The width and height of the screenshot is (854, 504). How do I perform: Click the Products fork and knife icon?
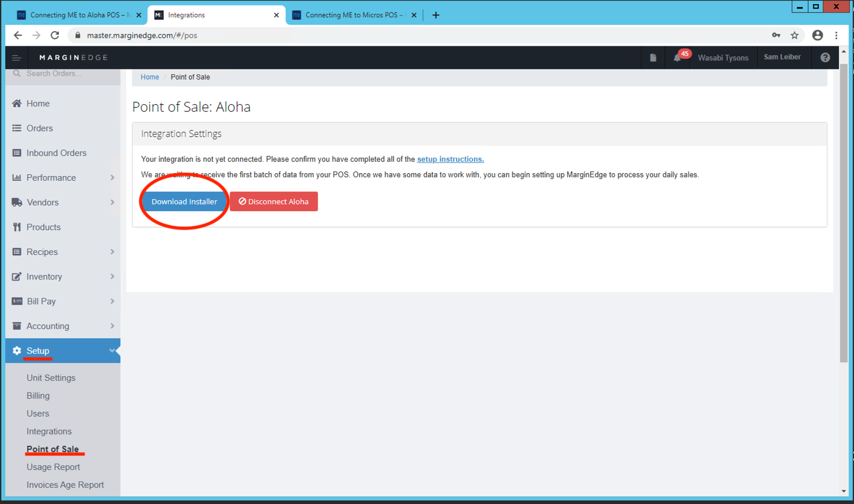pyautogui.click(x=17, y=227)
